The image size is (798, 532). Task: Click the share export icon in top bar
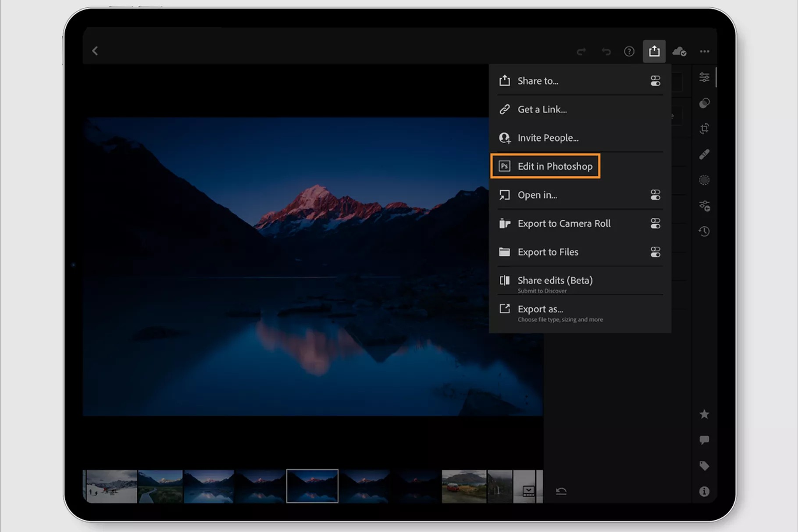pos(654,51)
